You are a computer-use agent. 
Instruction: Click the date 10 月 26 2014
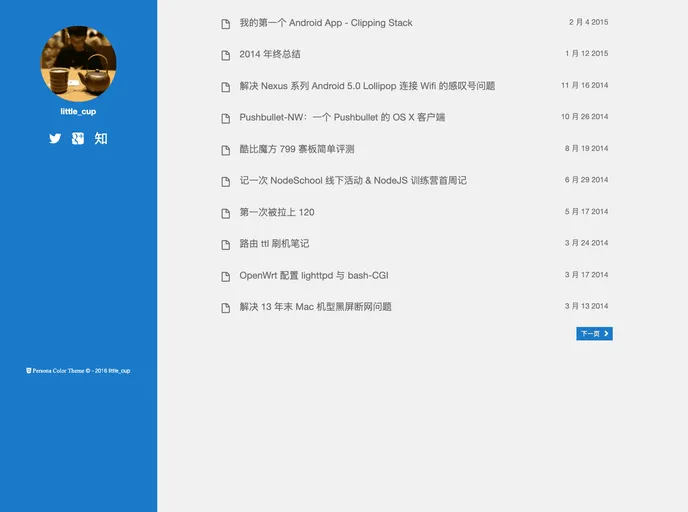pyautogui.click(x=584, y=117)
